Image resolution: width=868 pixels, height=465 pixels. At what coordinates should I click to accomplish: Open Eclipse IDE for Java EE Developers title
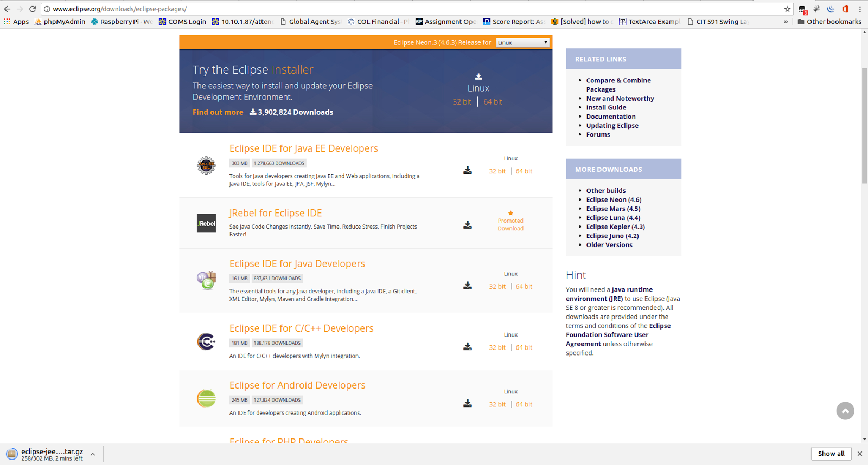(303, 148)
